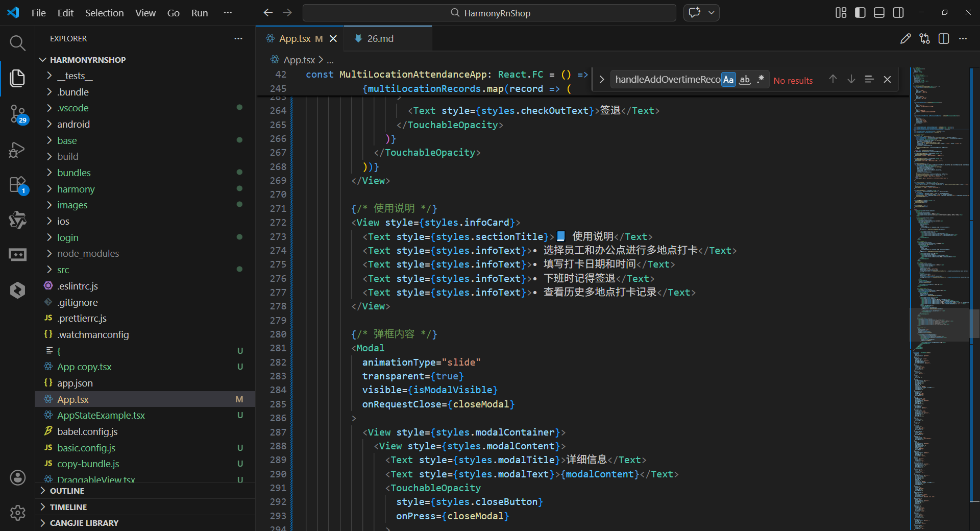Toggle Use Regular Expression in find
The image size is (980, 531).
761,80
